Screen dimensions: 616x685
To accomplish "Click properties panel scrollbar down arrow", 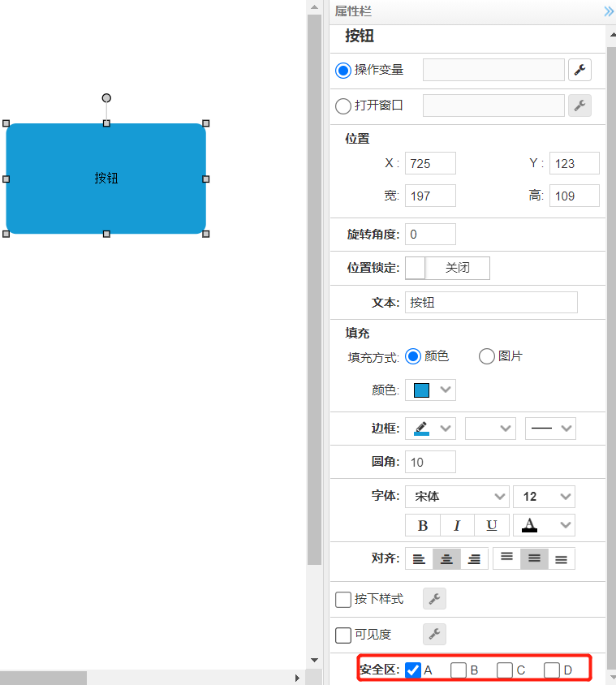I will 612,677.
